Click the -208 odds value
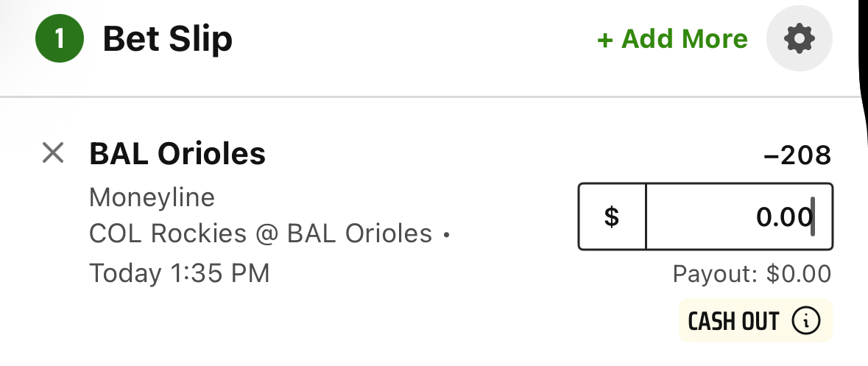The image size is (868, 366). coord(797,155)
